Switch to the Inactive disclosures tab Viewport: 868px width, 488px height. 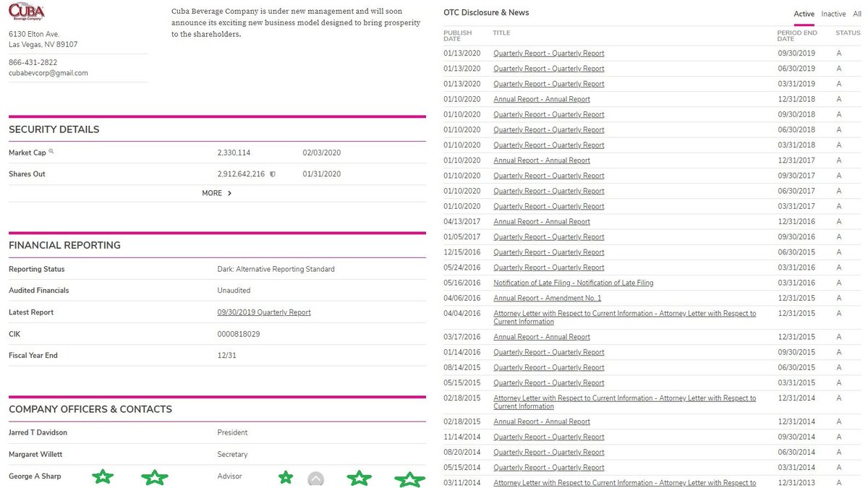tap(833, 14)
